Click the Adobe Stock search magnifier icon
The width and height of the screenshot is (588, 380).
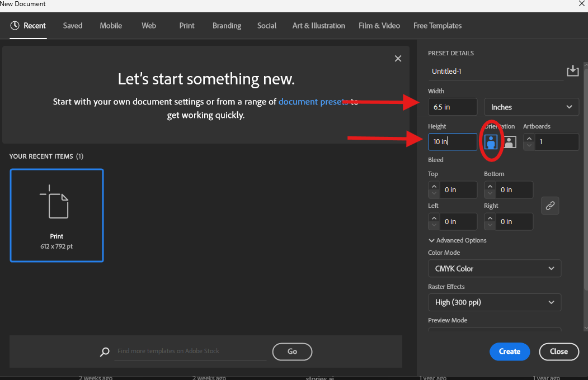coord(105,352)
